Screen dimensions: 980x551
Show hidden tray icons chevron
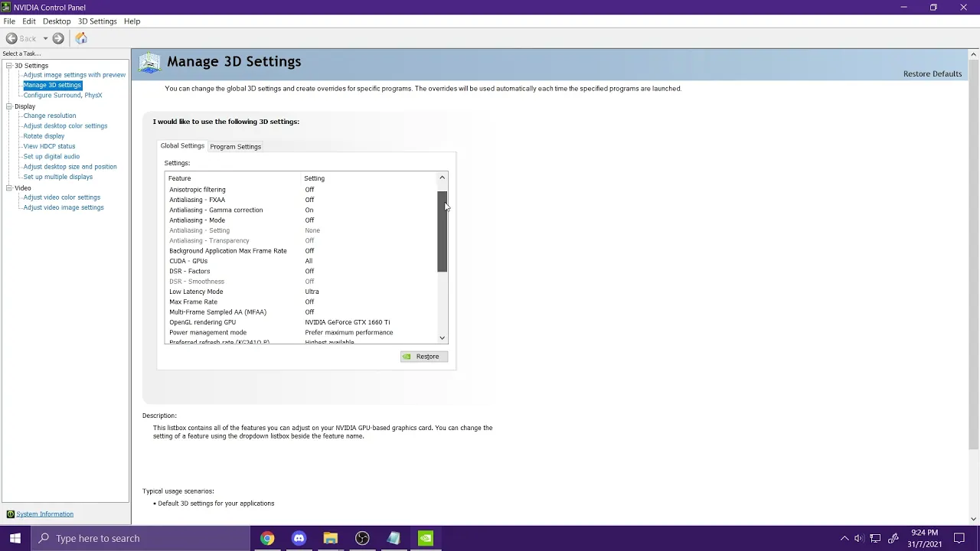pos(844,538)
